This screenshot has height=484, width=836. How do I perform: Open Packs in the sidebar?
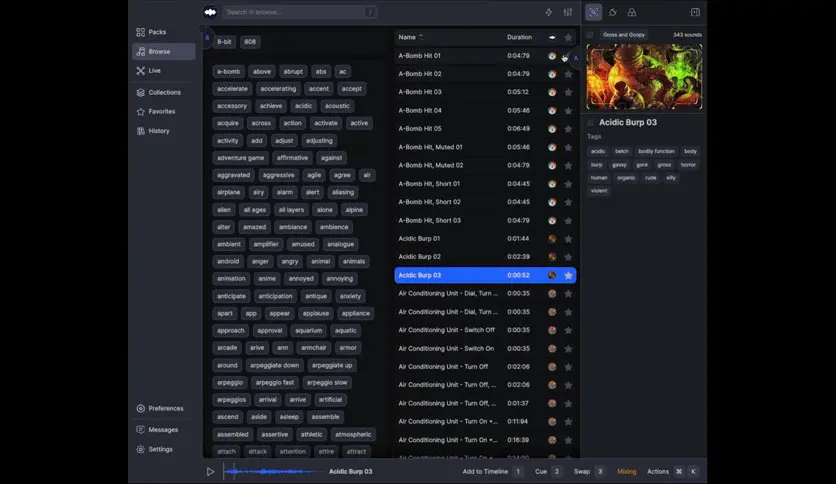coord(164,32)
